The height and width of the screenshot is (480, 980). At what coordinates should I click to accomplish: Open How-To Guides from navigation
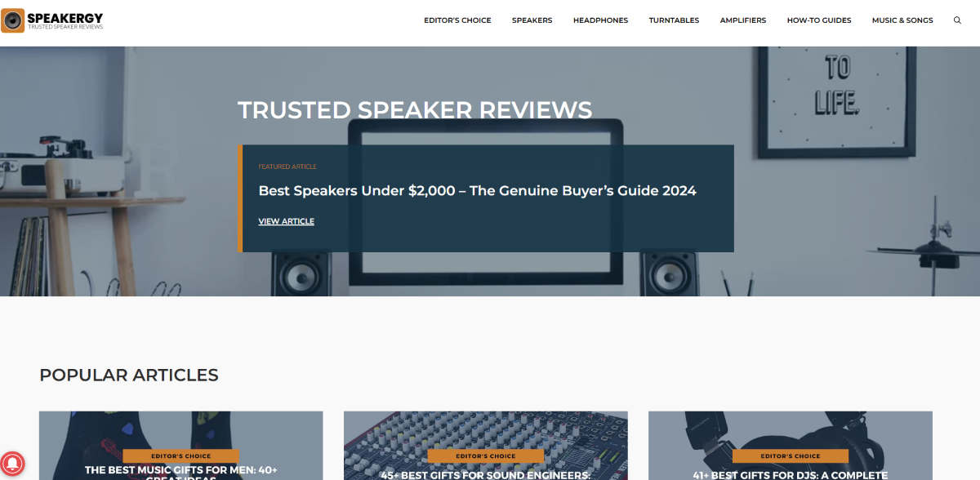(818, 20)
